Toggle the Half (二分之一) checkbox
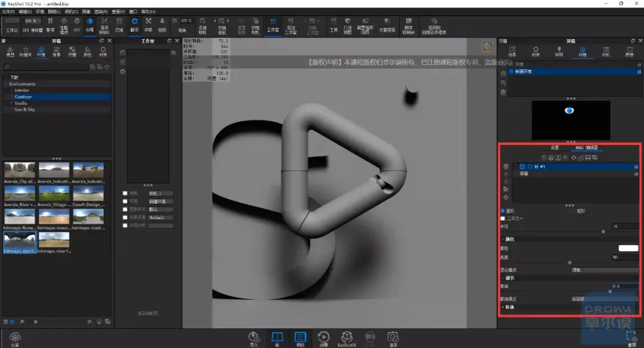644x348 pixels. [x=503, y=218]
